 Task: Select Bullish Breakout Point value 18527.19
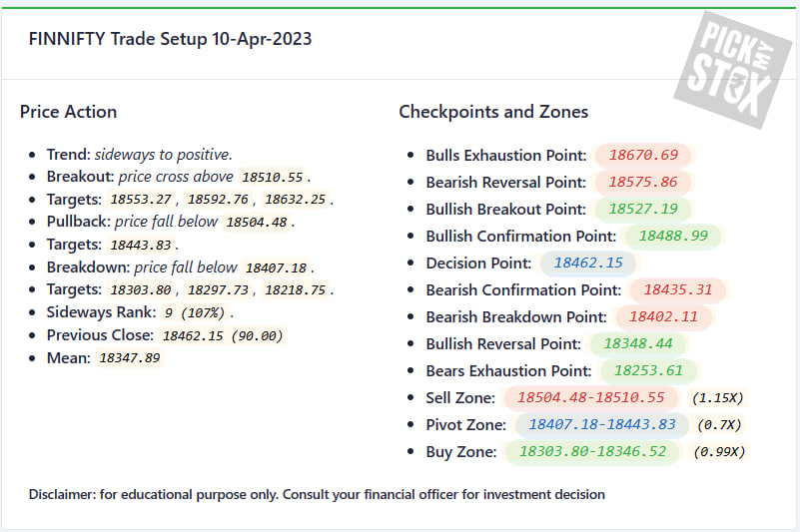click(643, 210)
